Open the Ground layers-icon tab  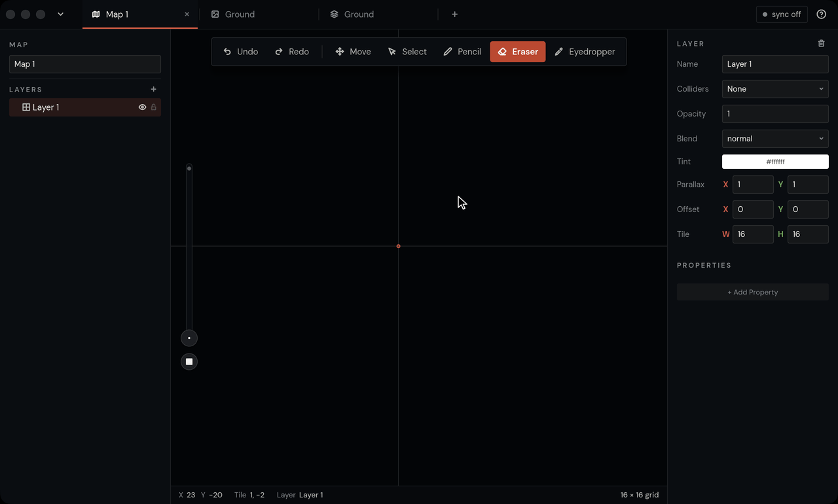click(x=378, y=14)
